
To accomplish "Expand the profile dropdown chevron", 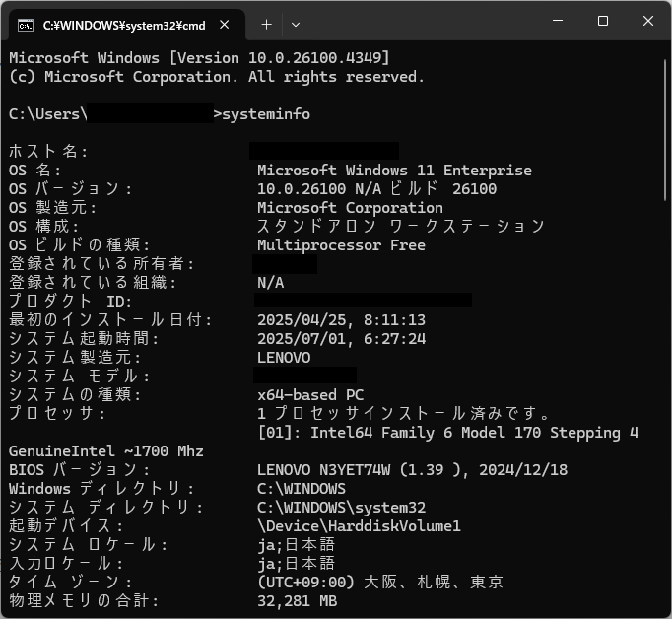I will pyautogui.click(x=296, y=25).
